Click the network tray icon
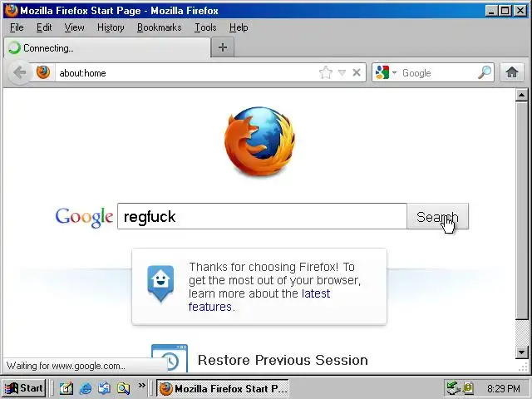532x399 pixels. [x=453, y=388]
